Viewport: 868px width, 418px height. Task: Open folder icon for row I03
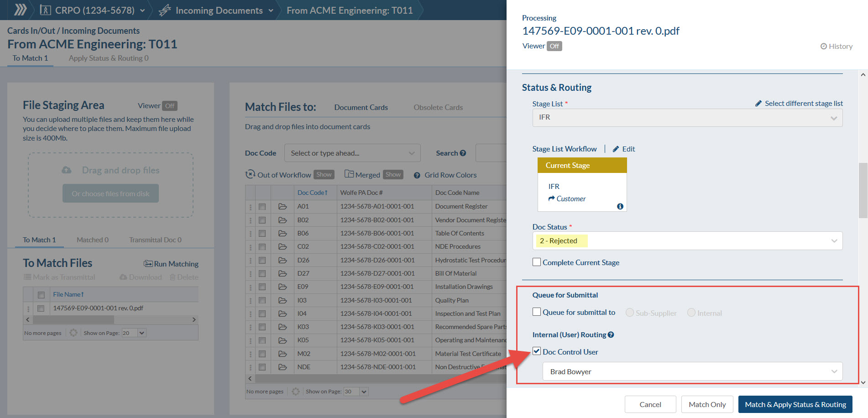282,300
